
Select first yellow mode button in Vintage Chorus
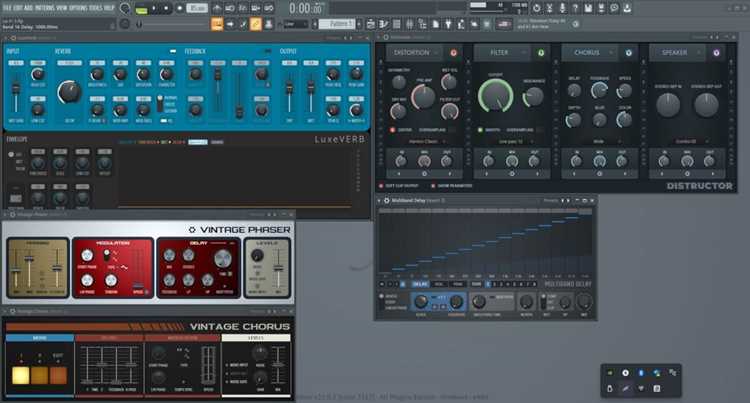21,375
